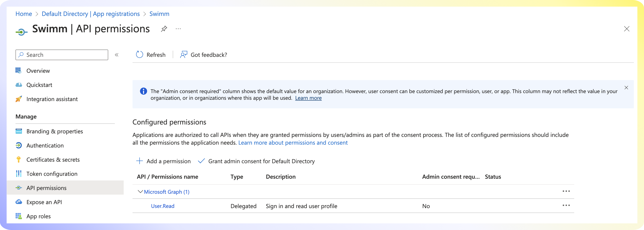Click the Manage section heading
This screenshot has height=230, width=644.
coord(26,117)
